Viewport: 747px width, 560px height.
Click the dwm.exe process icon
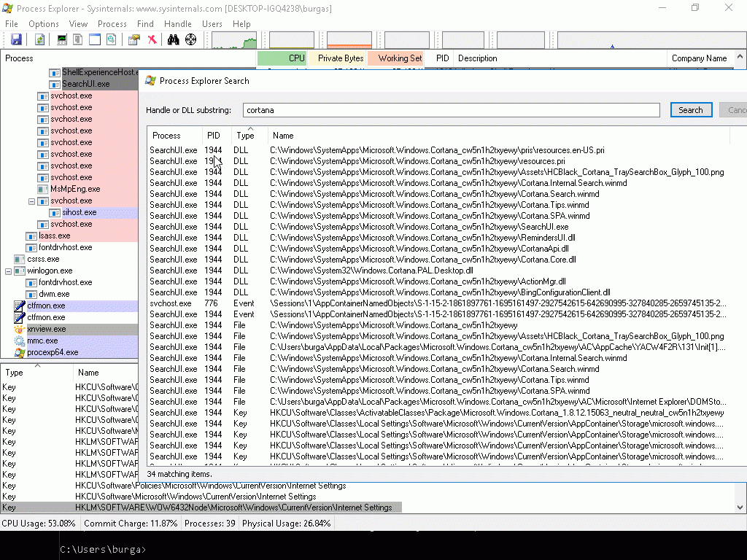pos(31,295)
